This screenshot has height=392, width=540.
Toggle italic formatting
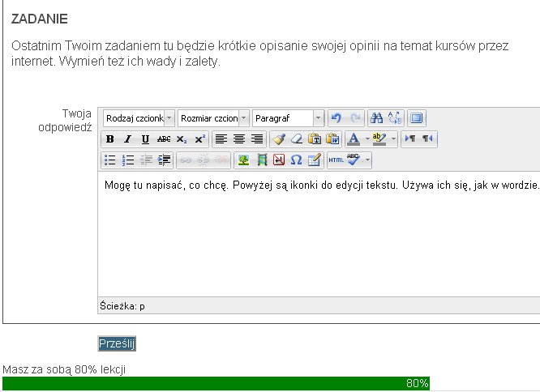[x=128, y=139]
